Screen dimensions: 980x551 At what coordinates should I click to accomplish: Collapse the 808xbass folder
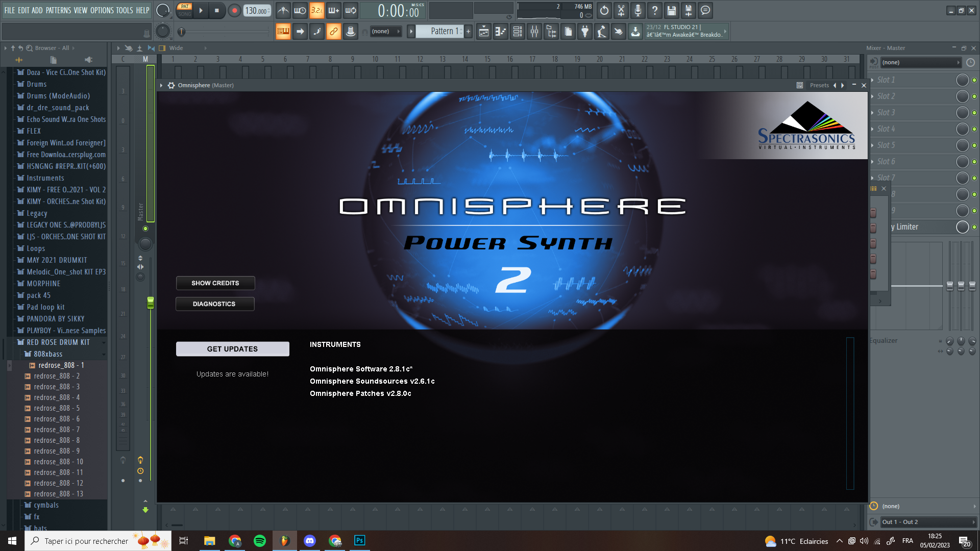(48, 354)
